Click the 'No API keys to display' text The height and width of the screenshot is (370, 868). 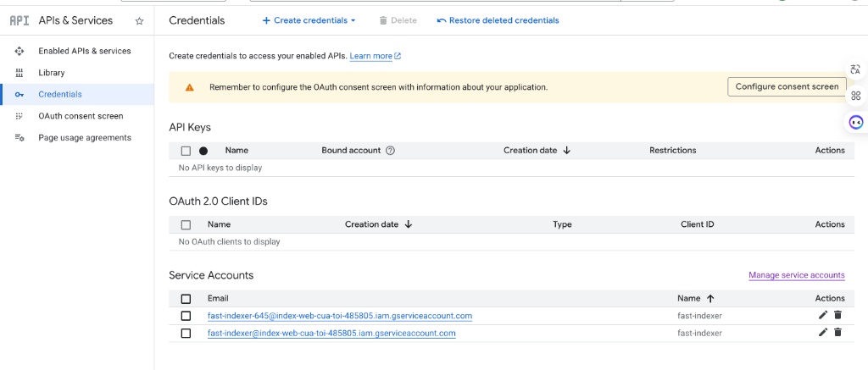coord(220,168)
